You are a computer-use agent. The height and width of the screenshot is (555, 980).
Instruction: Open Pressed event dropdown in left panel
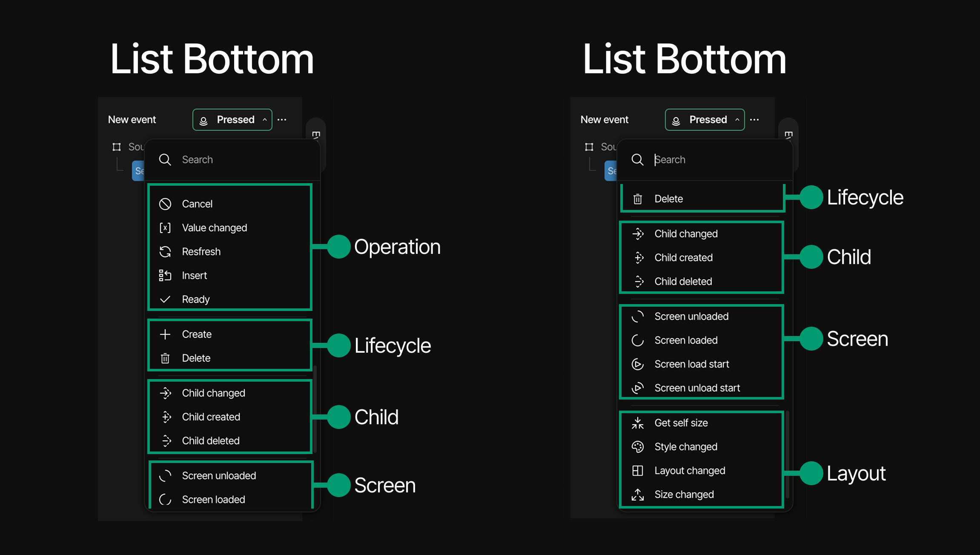click(232, 120)
